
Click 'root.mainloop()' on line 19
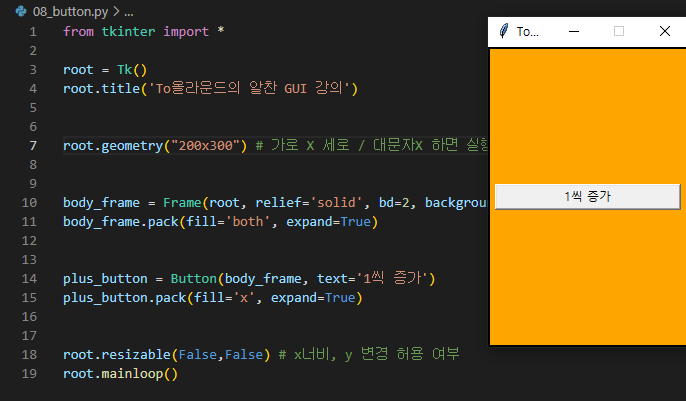click(x=120, y=374)
